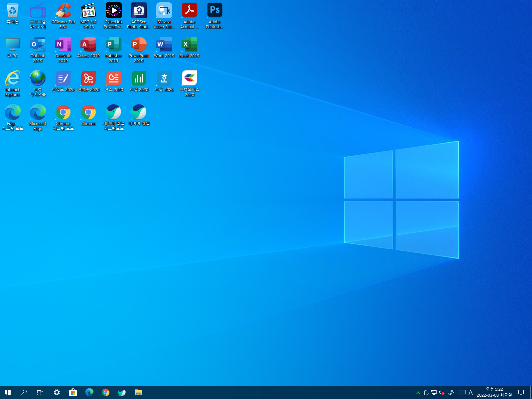Open 프로그램 바로가기 desktop shortcut
The width and height of the screenshot is (532, 399).
pyautogui.click(x=38, y=16)
